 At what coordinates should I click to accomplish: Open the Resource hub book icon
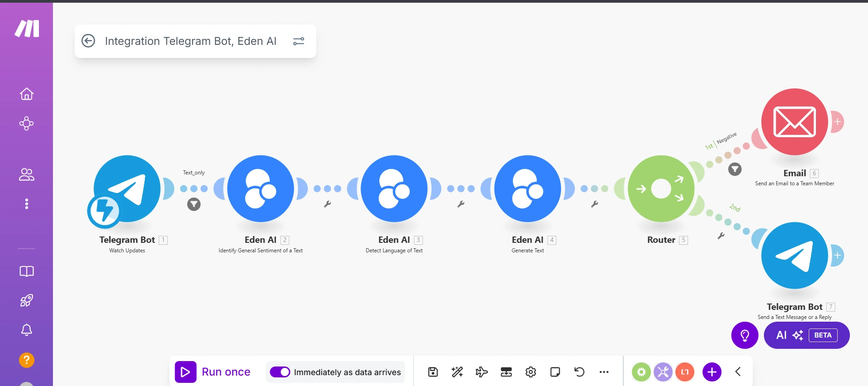coord(27,271)
